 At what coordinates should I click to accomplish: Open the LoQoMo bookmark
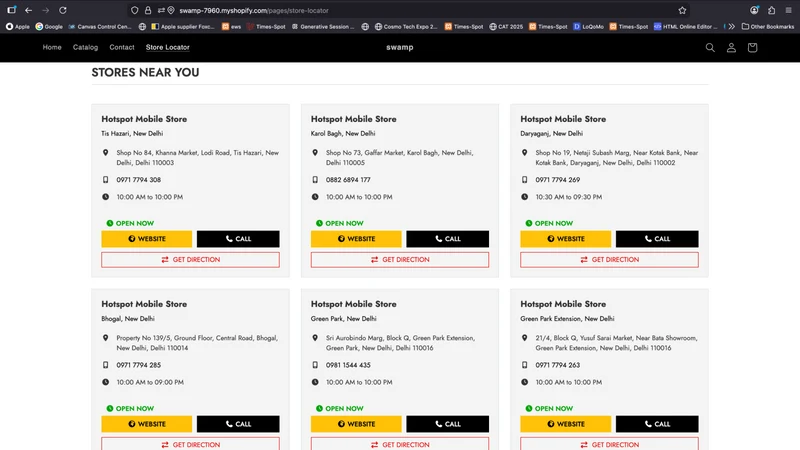(x=589, y=27)
